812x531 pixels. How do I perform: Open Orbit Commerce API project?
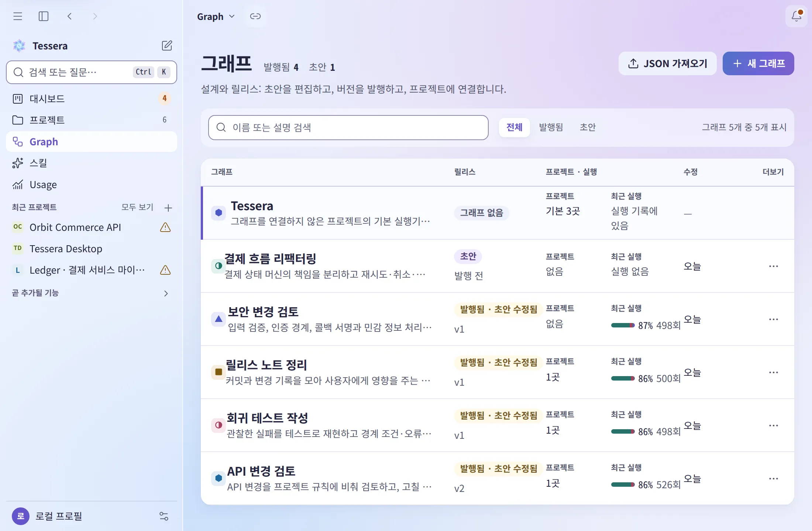coord(92,227)
